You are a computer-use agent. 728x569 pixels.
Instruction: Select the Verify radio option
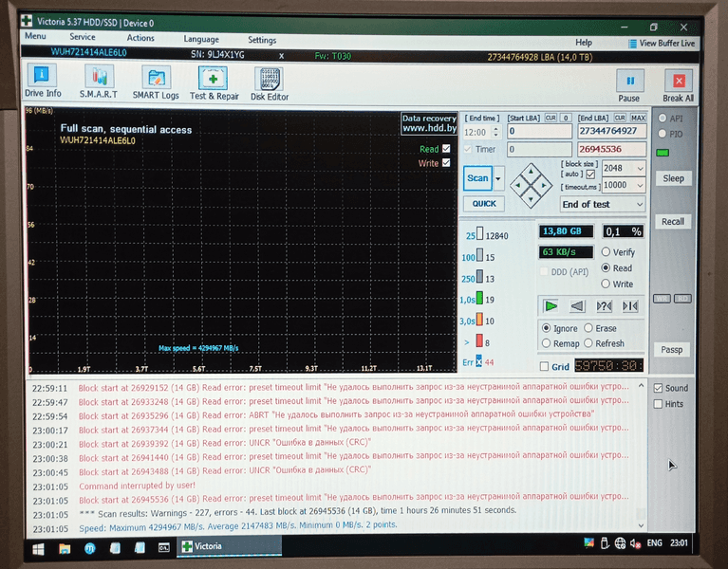pos(606,252)
